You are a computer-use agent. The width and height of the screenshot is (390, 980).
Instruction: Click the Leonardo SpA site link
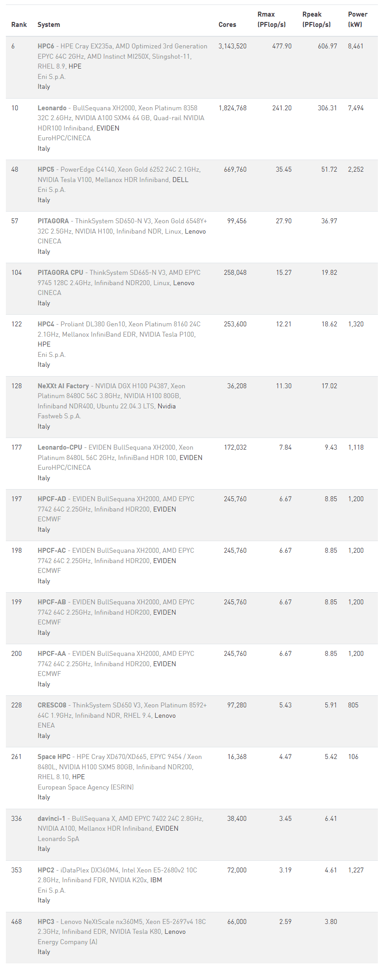pos(58,839)
